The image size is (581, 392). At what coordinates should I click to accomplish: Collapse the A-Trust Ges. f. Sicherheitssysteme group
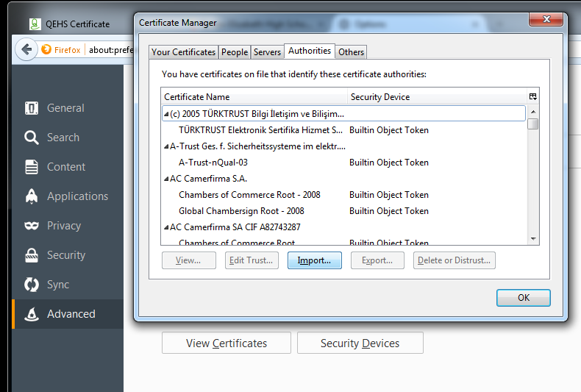point(166,146)
